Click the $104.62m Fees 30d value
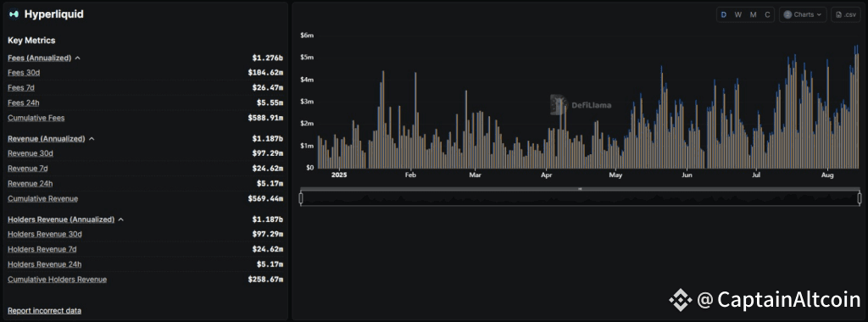The height and width of the screenshot is (322, 868). (x=265, y=73)
